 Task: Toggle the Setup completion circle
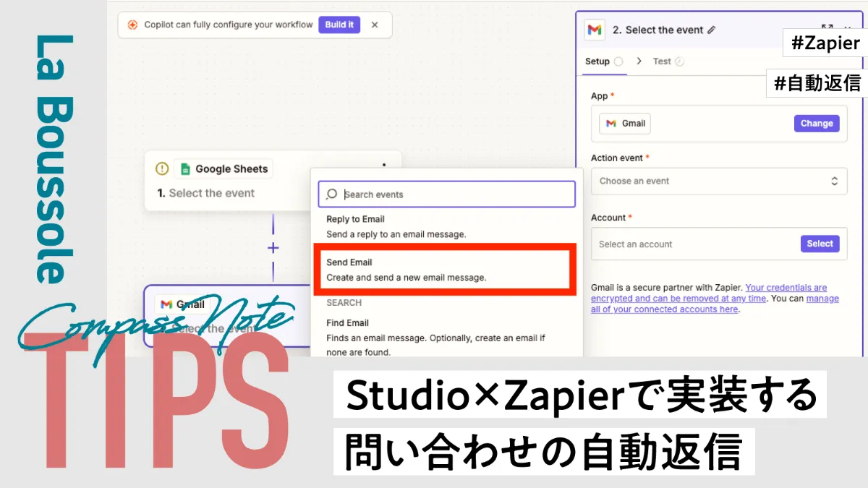click(620, 61)
